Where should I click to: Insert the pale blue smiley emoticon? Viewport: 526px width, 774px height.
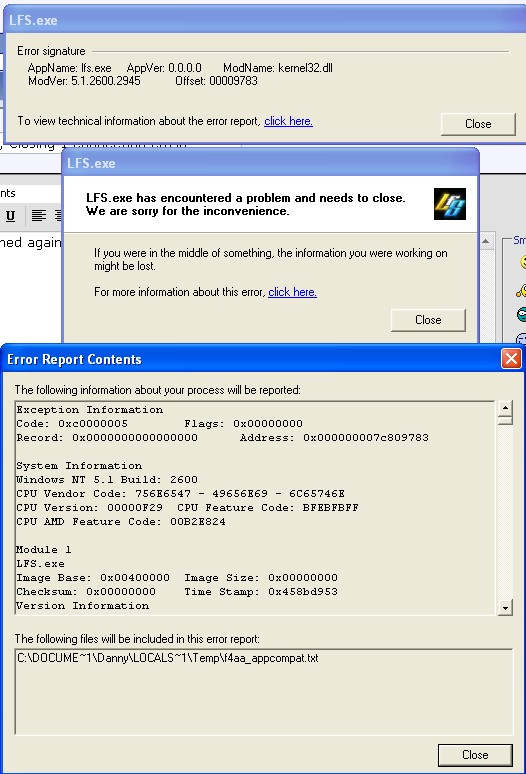522,339
